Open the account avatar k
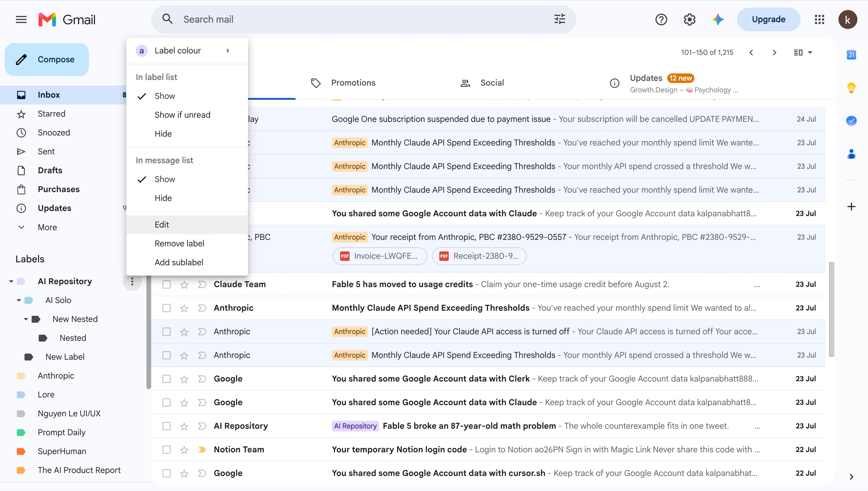This screenshot has height=491, width=868. click(848, 19)
